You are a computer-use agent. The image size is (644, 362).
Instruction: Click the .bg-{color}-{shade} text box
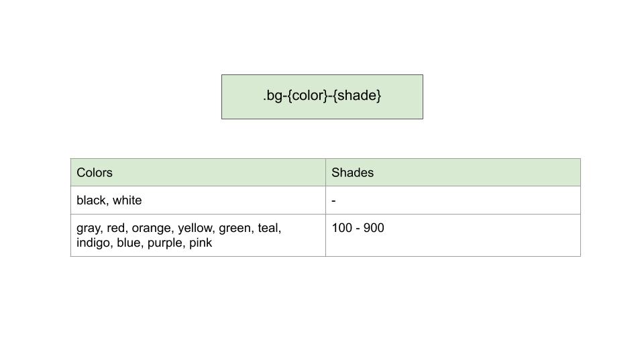(322, 97)
